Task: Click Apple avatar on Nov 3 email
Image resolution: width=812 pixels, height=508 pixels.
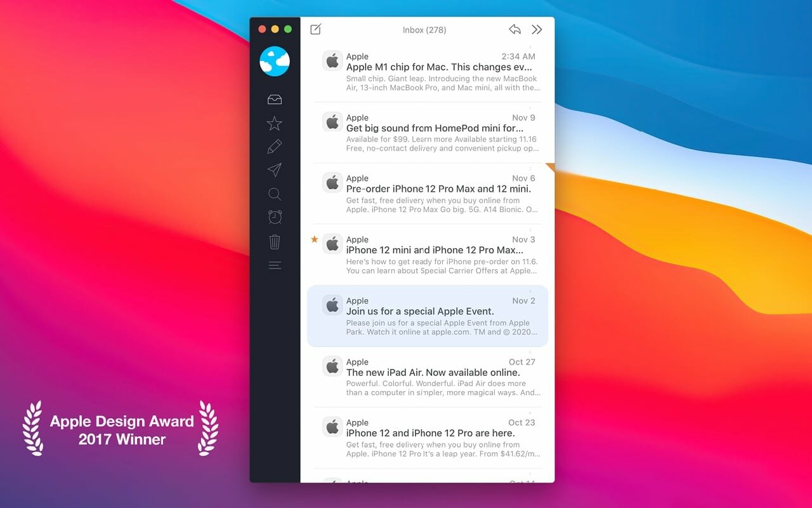Action: pos(332,244)
